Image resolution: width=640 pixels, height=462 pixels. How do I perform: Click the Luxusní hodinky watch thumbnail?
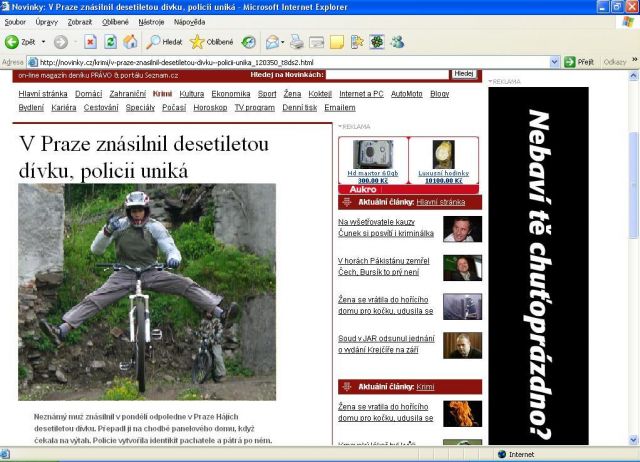point(443,154)
